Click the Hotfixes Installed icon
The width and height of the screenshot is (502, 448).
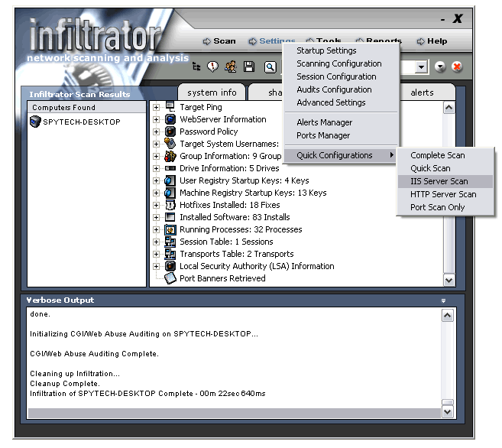point(170,205)
